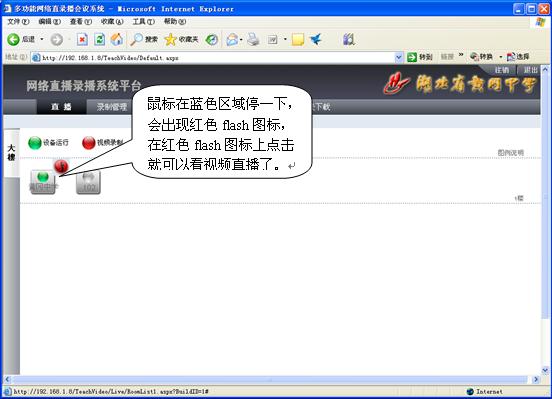Expand the address bar dropdown arrow
Screen dimensions: 552x399
399,57
